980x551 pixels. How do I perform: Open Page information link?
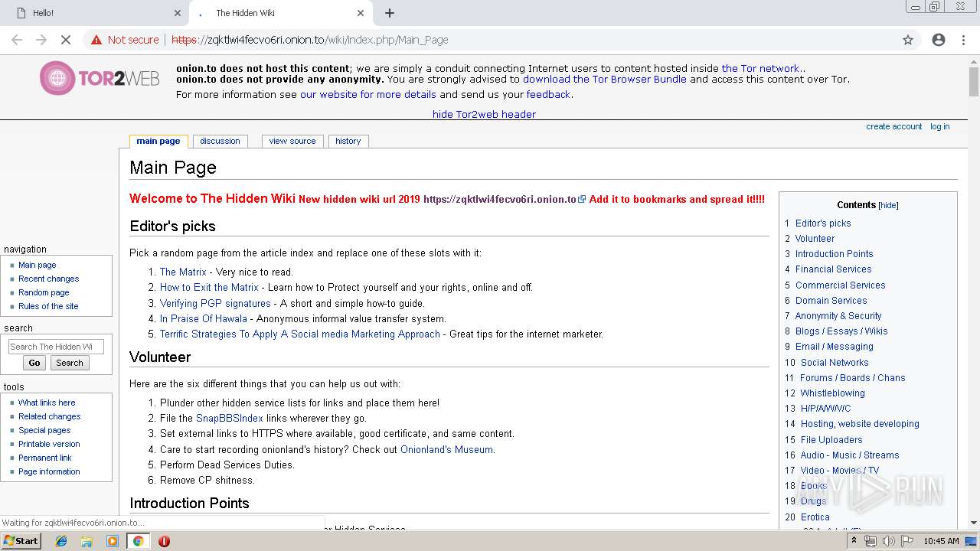(49, 471)
